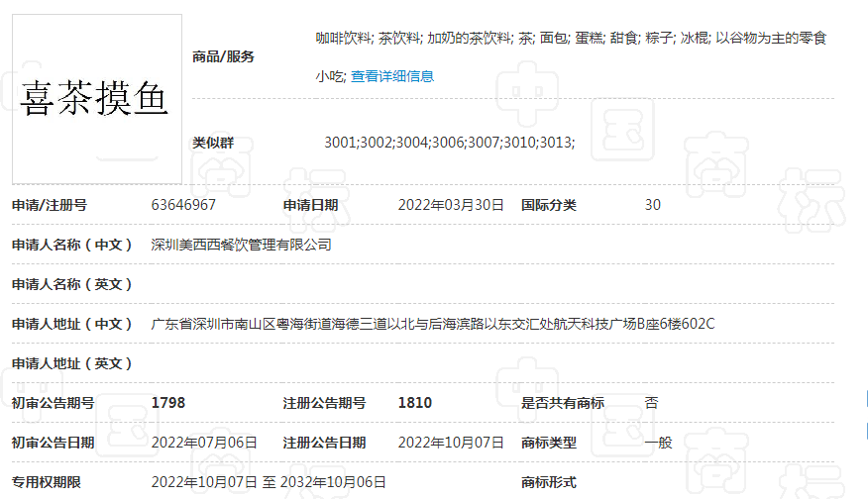Click preliminary announcement date 2022年07月06日
868x499 pixels.
click(204, 443)
